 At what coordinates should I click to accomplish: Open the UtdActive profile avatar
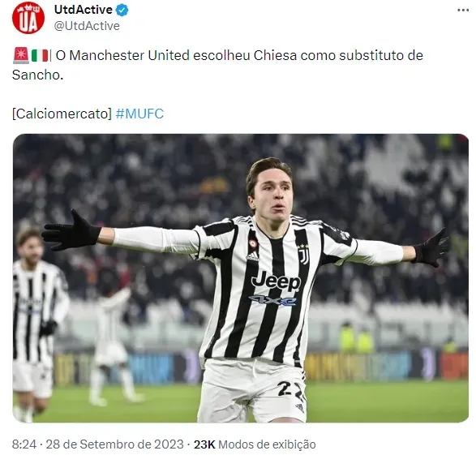[x=28, y=18]
